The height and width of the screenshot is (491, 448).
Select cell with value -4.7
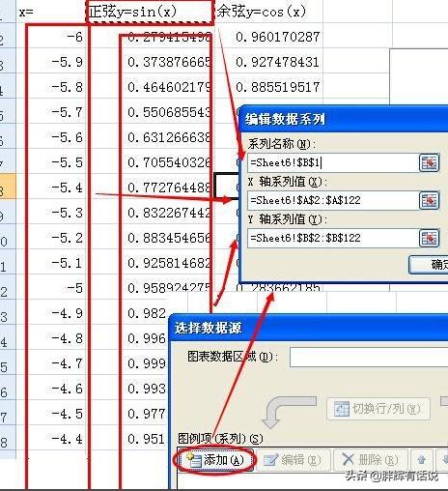[x=51, y=363]
